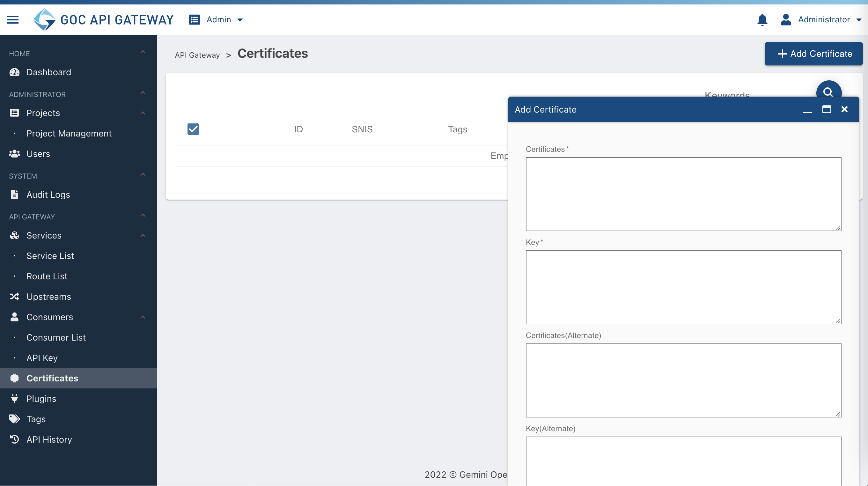Click the API History clock icon

click(x=14, y=439)
